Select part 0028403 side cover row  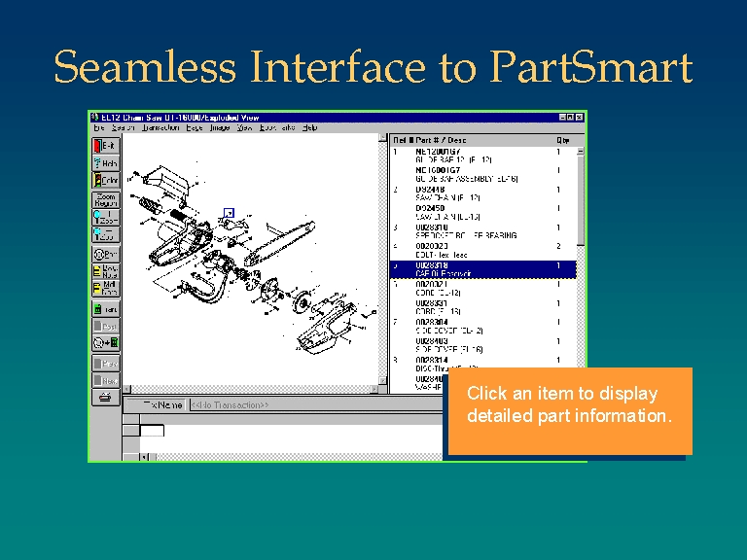483,346
